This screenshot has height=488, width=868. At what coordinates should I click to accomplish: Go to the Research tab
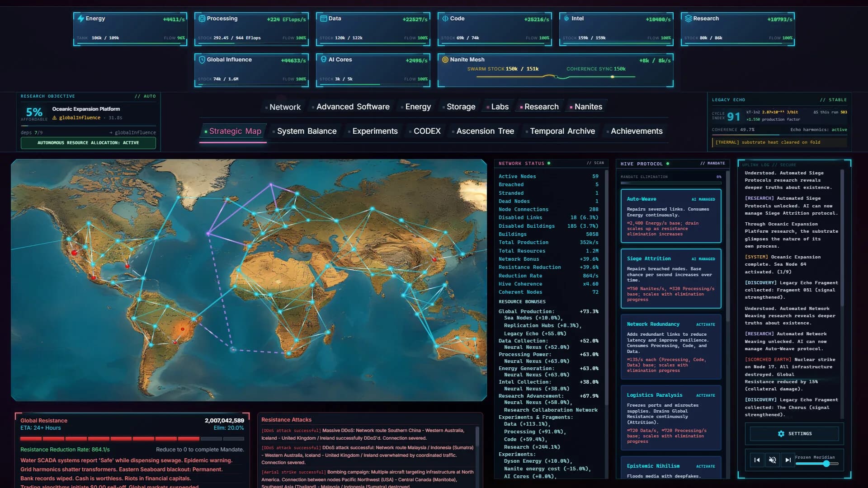pyautogui.click(x=539, y=107)
